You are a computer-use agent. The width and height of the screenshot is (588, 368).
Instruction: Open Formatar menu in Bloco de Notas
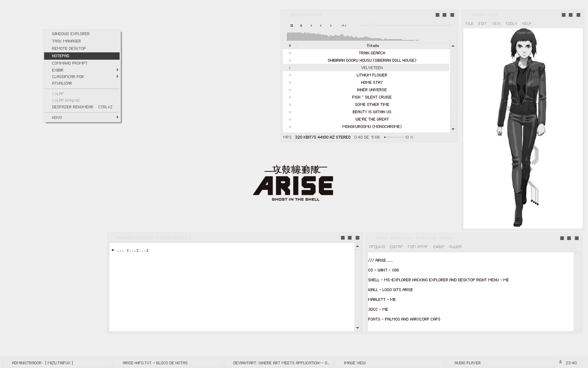pos(418,247)
